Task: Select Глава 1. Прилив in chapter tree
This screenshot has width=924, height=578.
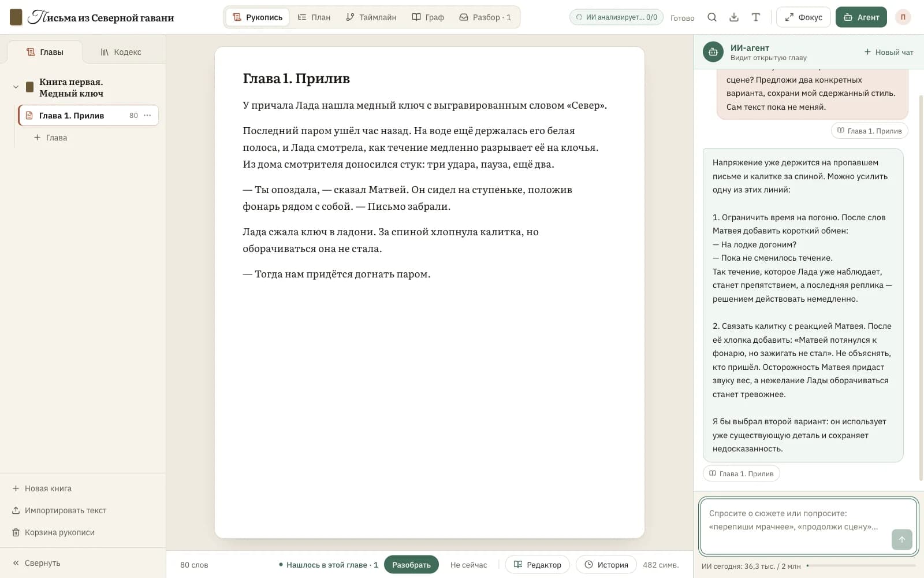Action: tap(88, 116)
